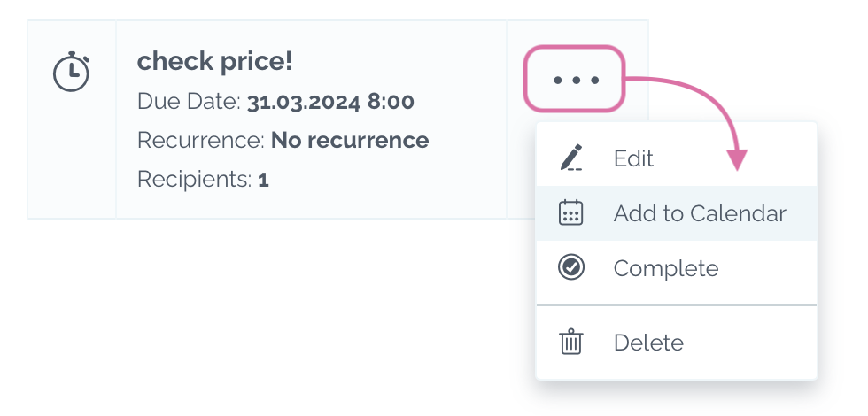This screenshot has height=416, width=868.
Task: Click the "Recurrence:" label
Action: pos(201,141)
